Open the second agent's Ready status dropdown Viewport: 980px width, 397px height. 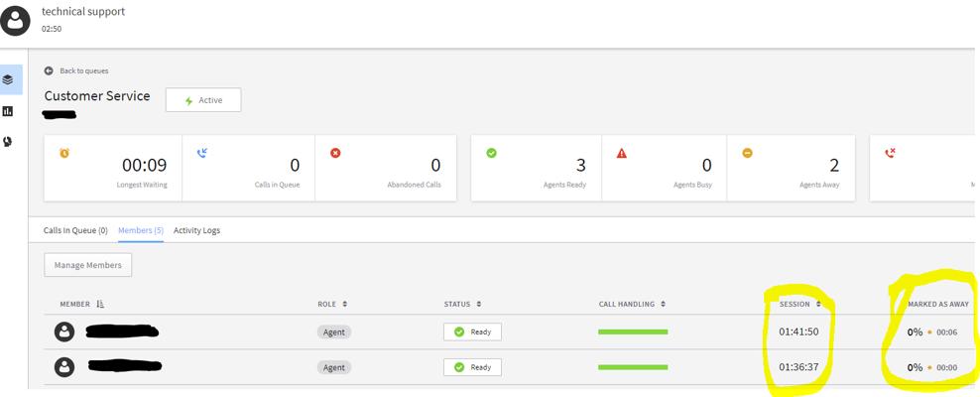click(x=472, y=367)
